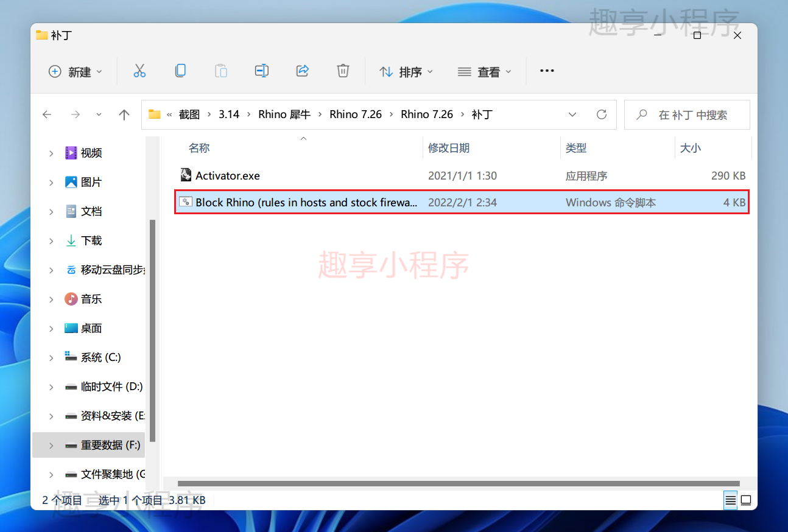Click the Copy icon in toolbar
Viewport: 788px width, 532px height.
(180, 71)
